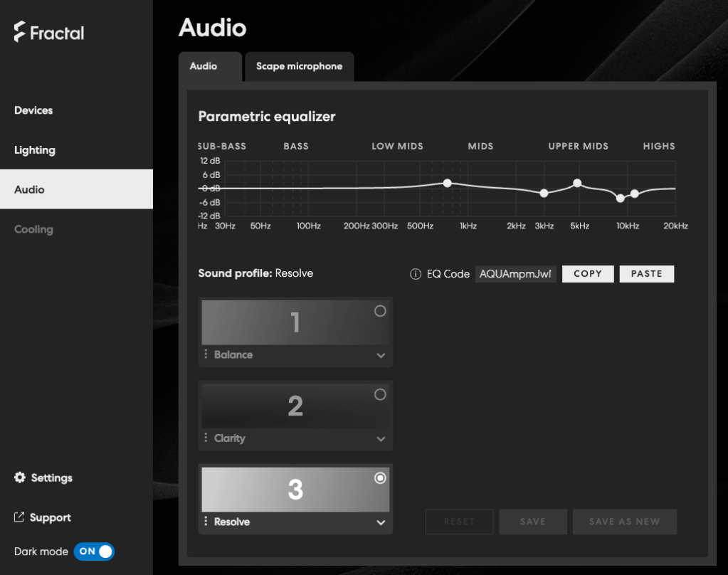Screen dimensions: 728x575
Task: Select the Balance profile radio button
Action: coord(380,311)
